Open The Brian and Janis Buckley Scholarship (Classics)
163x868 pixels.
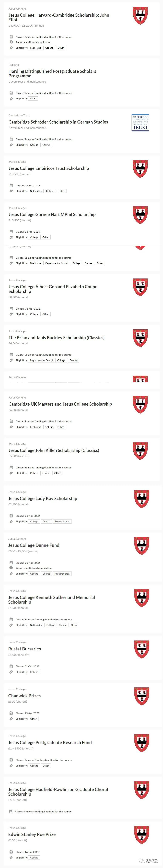pos(56,338)
